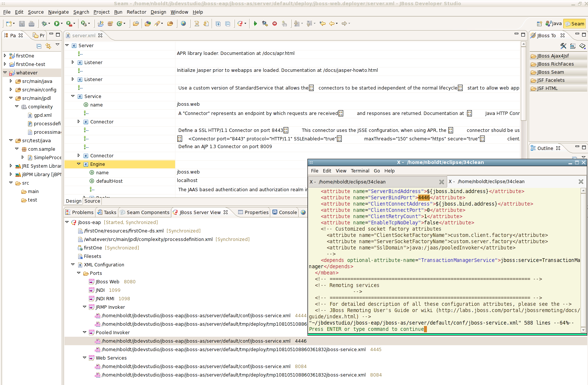Click the Save toolbar icon
The image size is (588, 385).
tap(22, 24)
